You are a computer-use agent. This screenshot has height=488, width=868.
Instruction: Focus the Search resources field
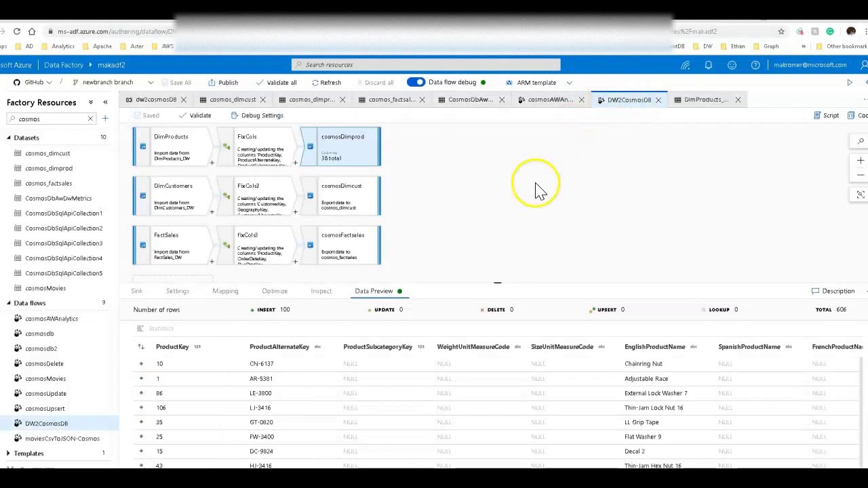click(426, 65)
